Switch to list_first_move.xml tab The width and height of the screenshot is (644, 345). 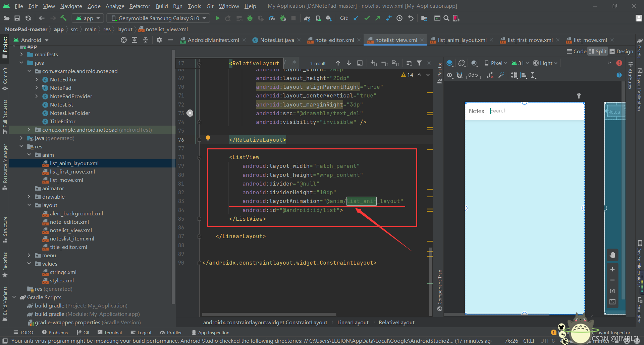tap(530, 40)
